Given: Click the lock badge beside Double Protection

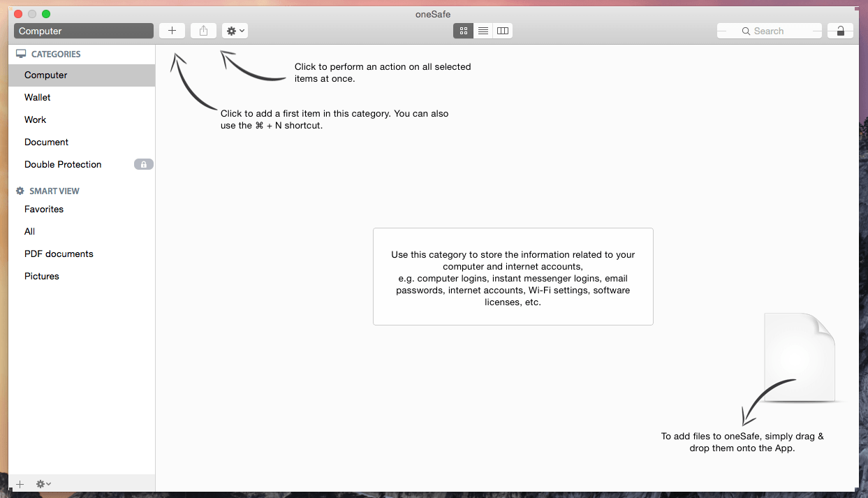Looking at the screenshot, I should [144, 165].
